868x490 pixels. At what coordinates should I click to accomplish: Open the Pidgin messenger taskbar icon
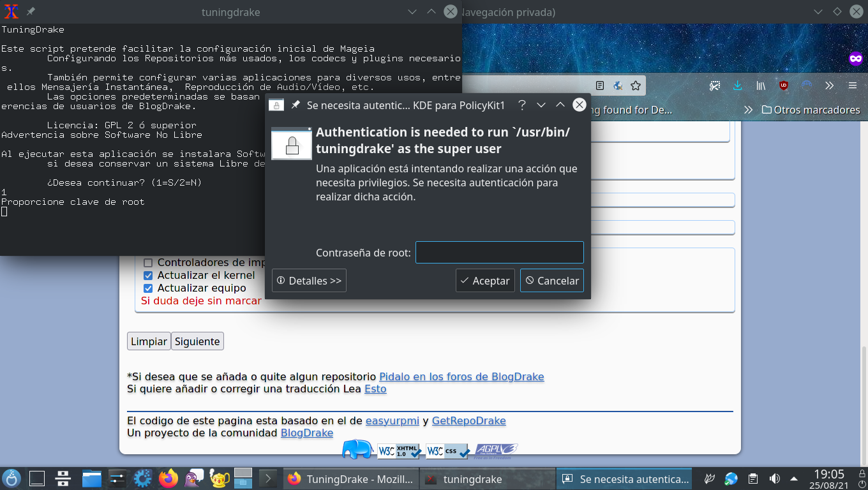coord(194,479)
